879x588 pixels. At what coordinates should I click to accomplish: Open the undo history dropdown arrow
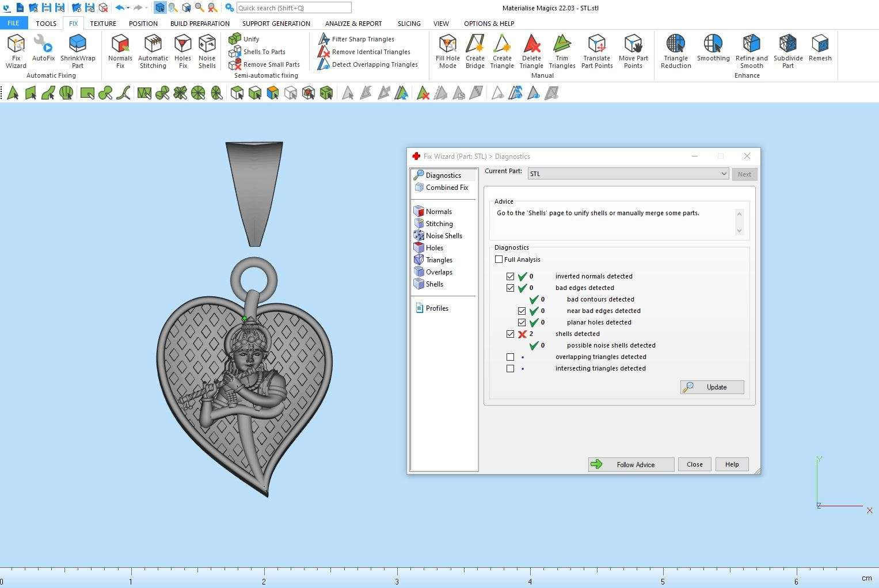(128, 8)
